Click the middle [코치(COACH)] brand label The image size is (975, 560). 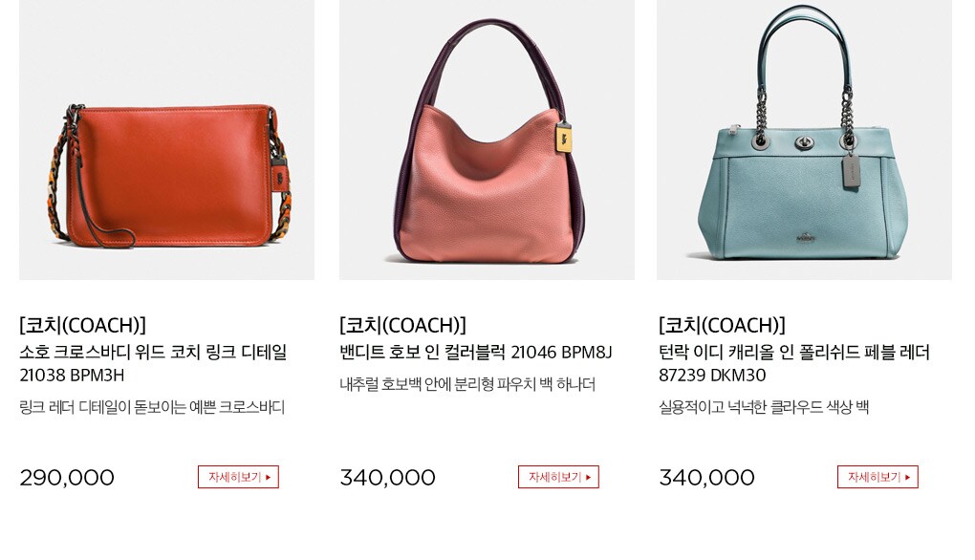coord(403,325)
